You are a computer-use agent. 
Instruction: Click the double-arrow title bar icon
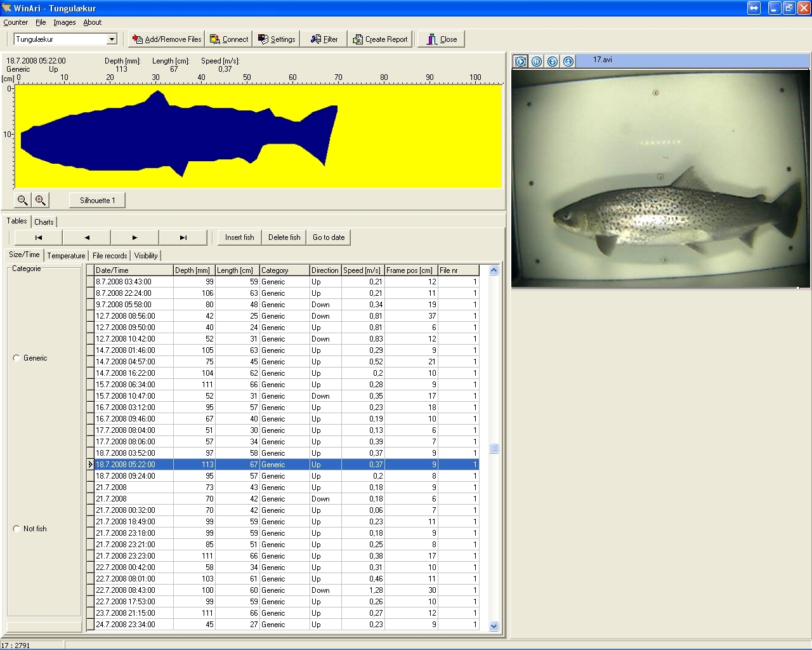[x=754, y=8]
